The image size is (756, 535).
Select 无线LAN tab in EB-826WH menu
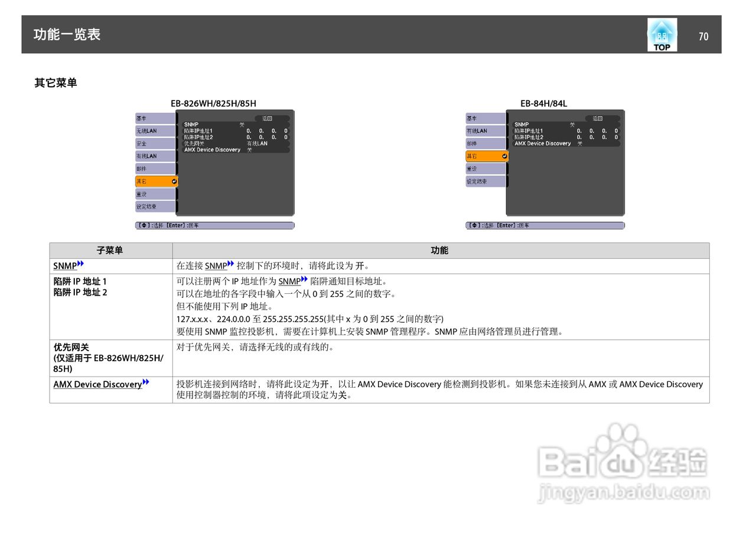click(155, 131)
